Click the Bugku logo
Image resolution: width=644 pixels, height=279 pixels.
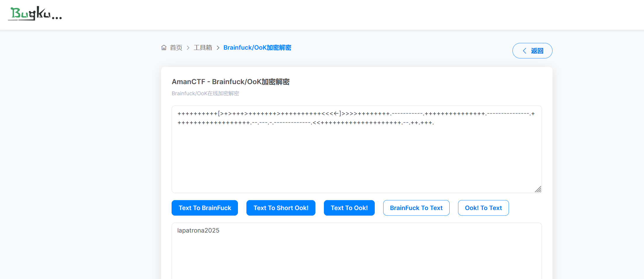click(35, 13)
